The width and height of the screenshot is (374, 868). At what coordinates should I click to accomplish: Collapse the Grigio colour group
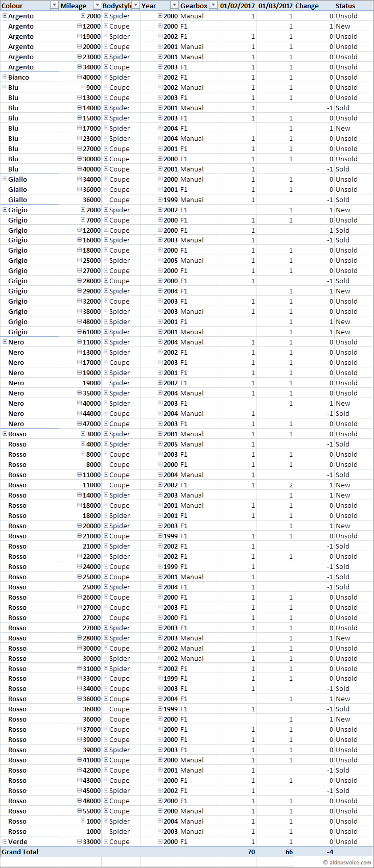point(5,210)
